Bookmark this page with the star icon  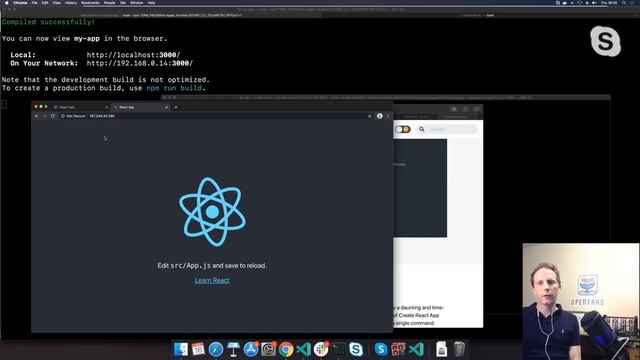point(370,116)
